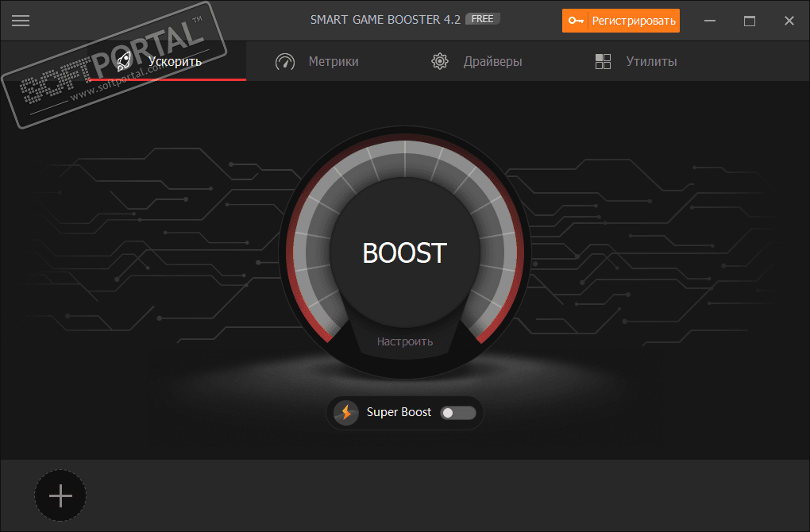Toggle the Super Boost switch
Screen dimensions: 810x532
tap(457, 413)
